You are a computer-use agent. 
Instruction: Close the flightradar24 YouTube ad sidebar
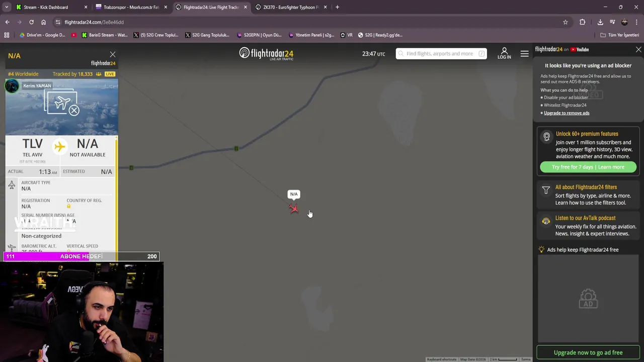click(x=638, y=49)
